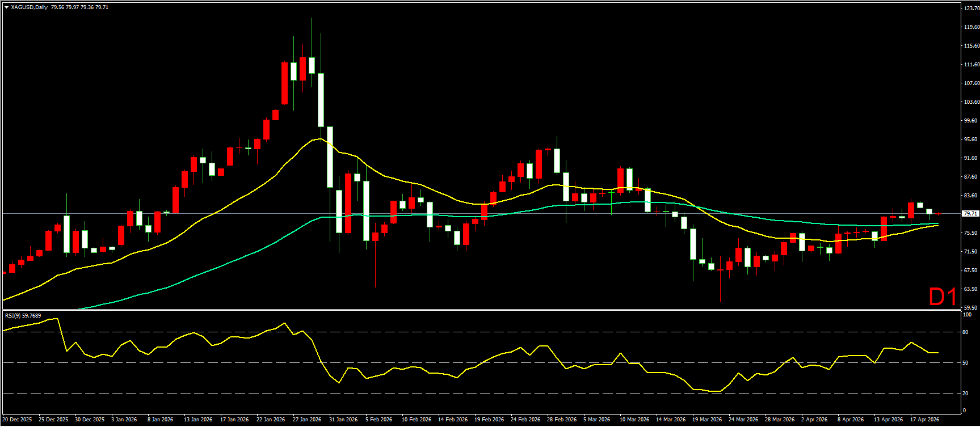The width and height of the screenshot is (980, 427).
Task: Click the 5 Feb 2026 date label
Action: click(379, 420)
